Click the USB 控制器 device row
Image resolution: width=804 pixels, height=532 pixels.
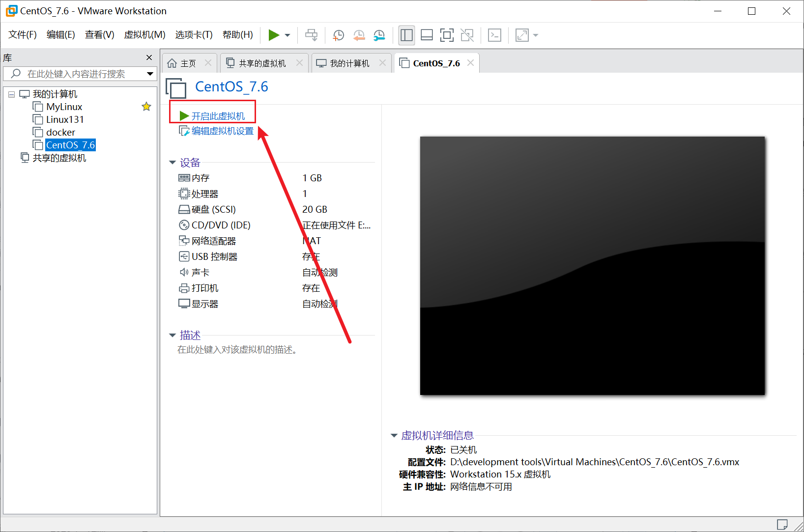(x=275, y=256)
